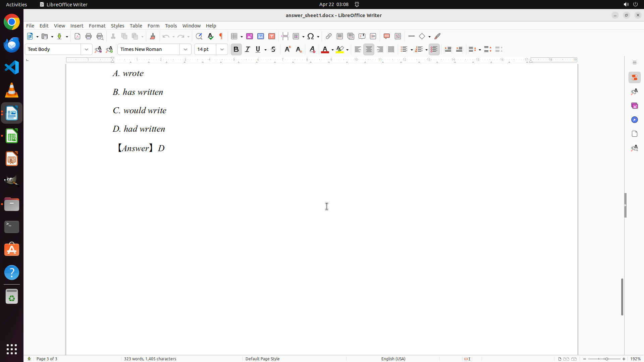Toggle Italic formatting

coord(248,49)
